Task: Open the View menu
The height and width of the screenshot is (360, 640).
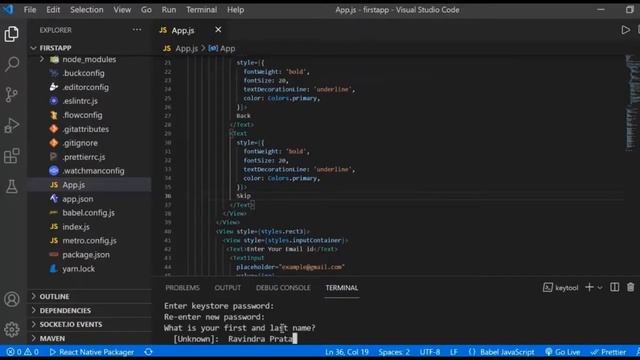Action: click(122, 10)
